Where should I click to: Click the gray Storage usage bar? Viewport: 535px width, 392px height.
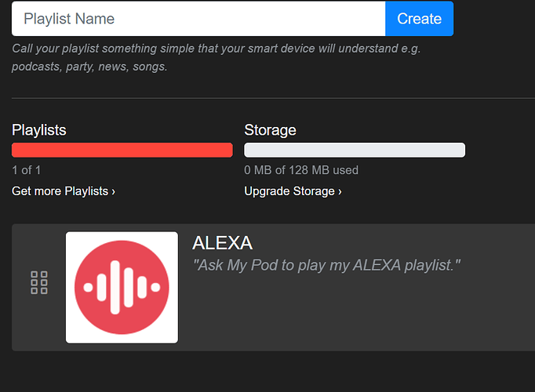tap(355, 150)
